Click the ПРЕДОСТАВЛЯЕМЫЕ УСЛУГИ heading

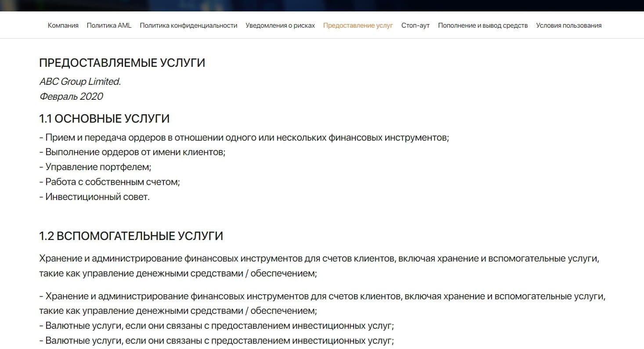coord(122,63)
